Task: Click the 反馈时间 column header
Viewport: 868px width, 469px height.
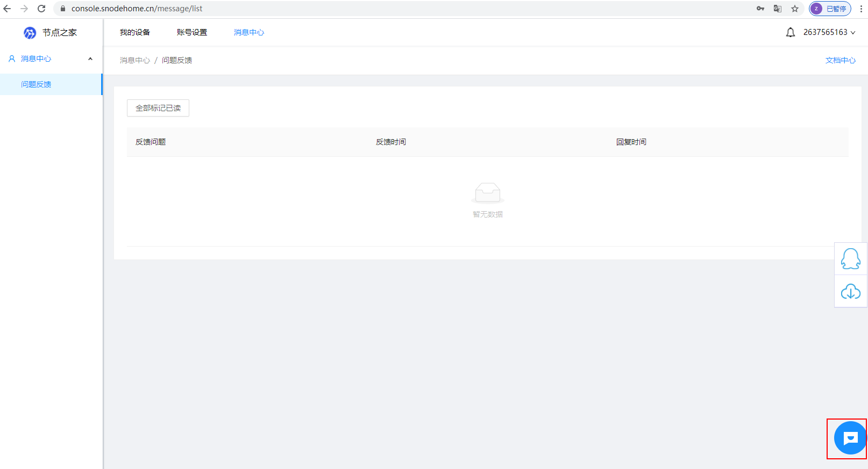Action: [391, 142]
